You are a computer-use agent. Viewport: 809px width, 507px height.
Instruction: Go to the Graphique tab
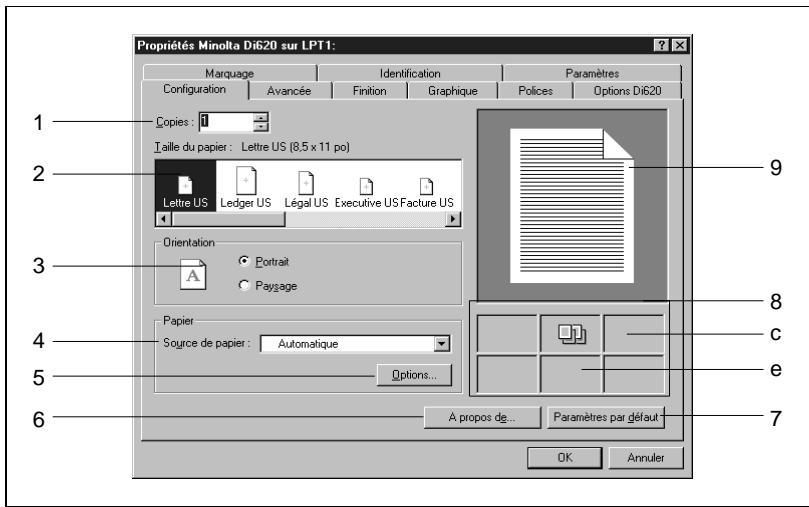pyautogui.click(x=452, y=91)
